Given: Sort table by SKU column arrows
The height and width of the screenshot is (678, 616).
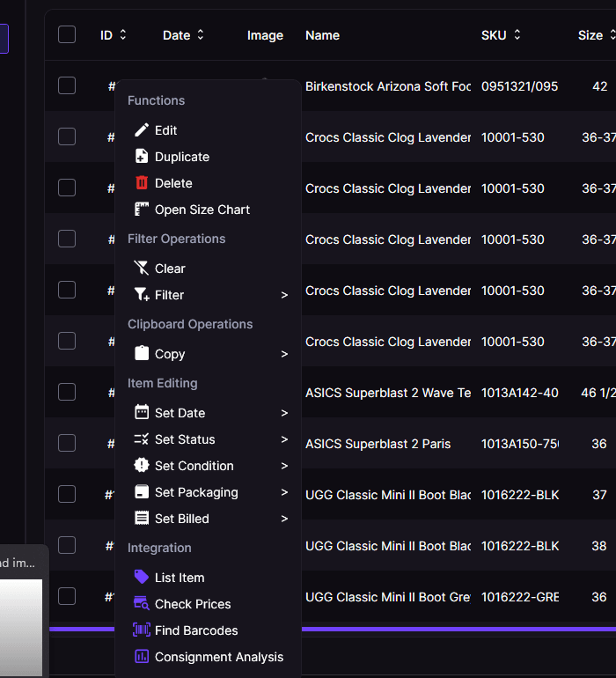Looking at the screenshot, I should [x=517, y=35].
